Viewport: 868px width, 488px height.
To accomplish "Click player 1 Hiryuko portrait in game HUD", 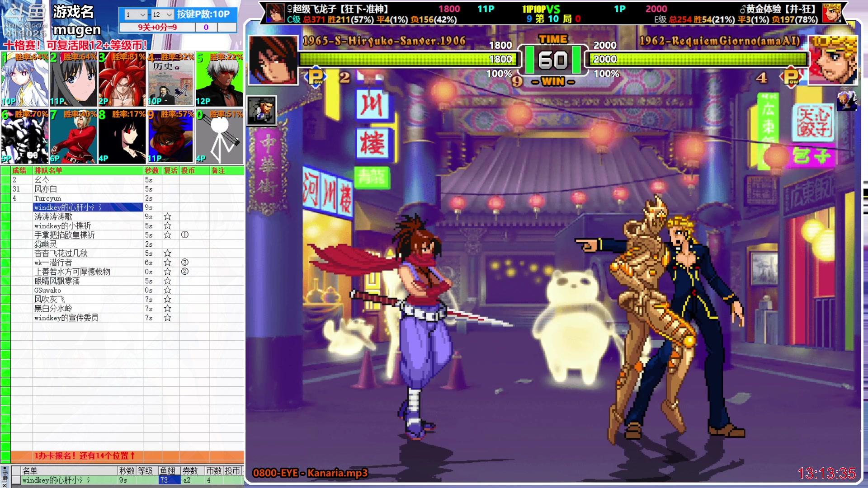I will point(273,60).
